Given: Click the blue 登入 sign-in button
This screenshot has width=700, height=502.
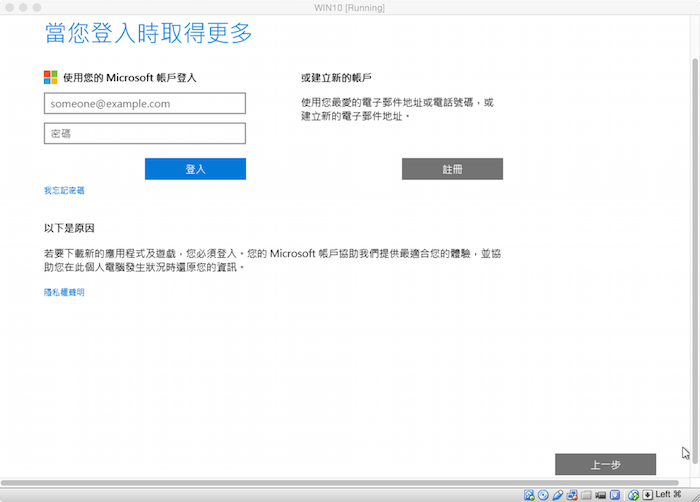Looking at the screenshot, I should (195, 169).
